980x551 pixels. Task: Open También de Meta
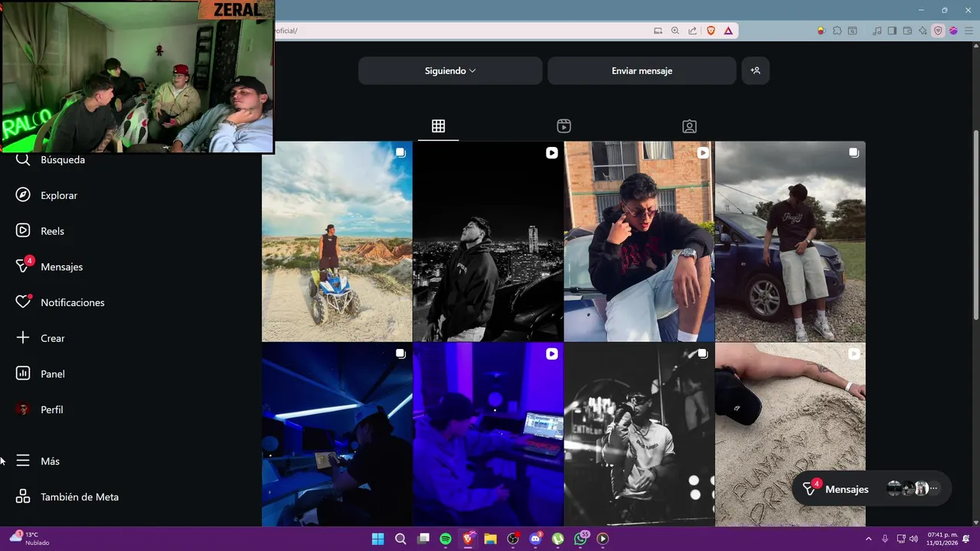point(67,497)
